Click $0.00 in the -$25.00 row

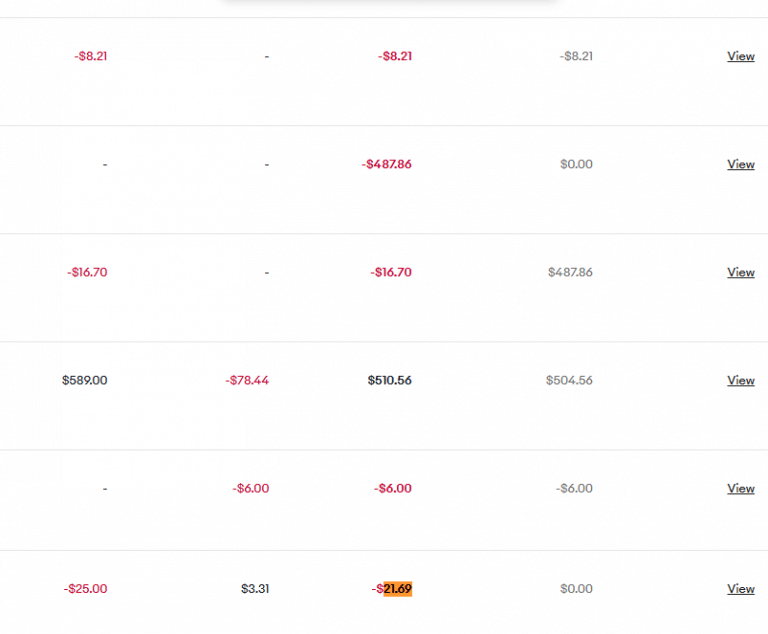click(576, 589)
